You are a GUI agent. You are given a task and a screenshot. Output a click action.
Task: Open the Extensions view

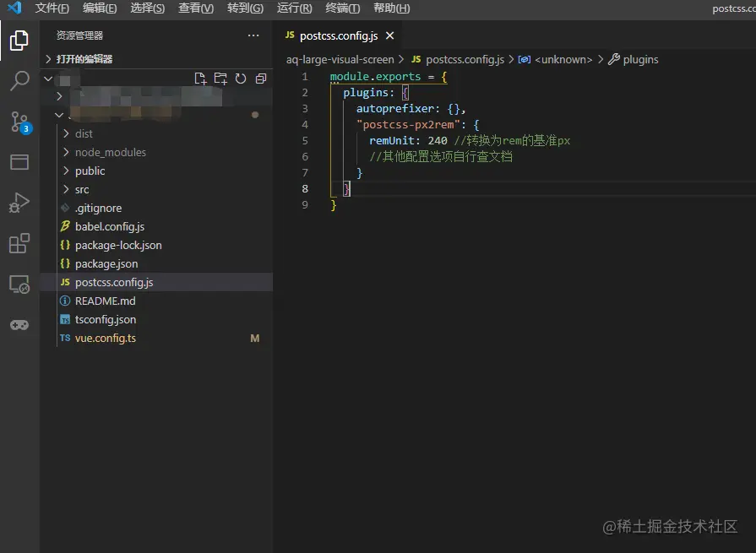coord(19,244)
